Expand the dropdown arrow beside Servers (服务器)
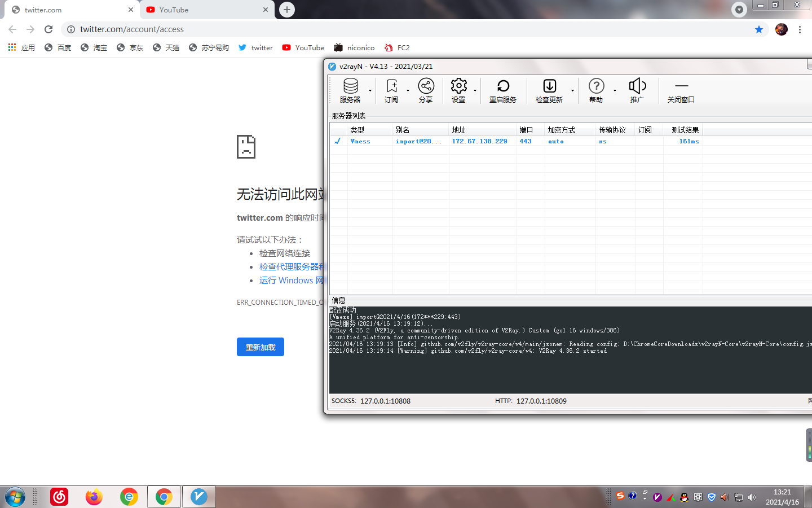This screenshot has width=812, height=508. [371, 90]
